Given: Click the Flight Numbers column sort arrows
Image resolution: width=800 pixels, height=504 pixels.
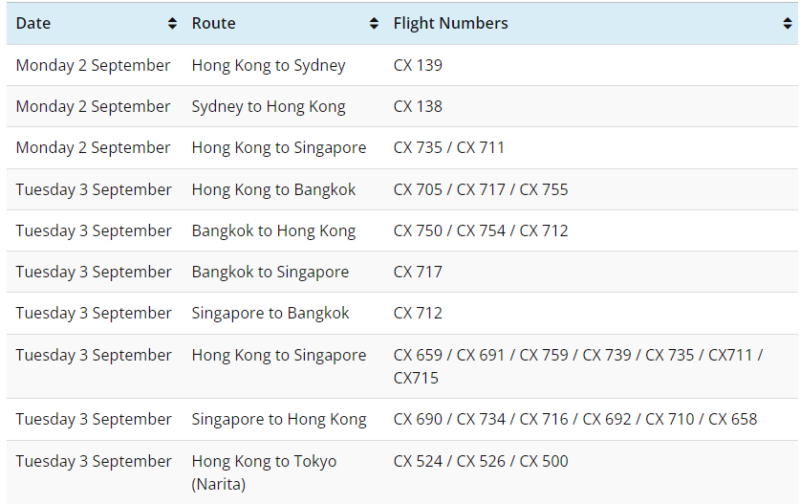Looking at the screenshot, I should [787, 23].
